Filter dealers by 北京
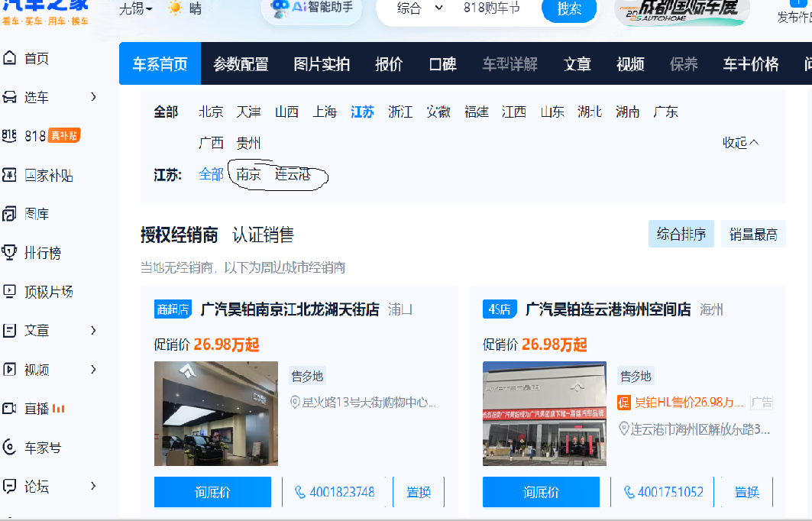812x521 pixels. click(x=211, y=112)
